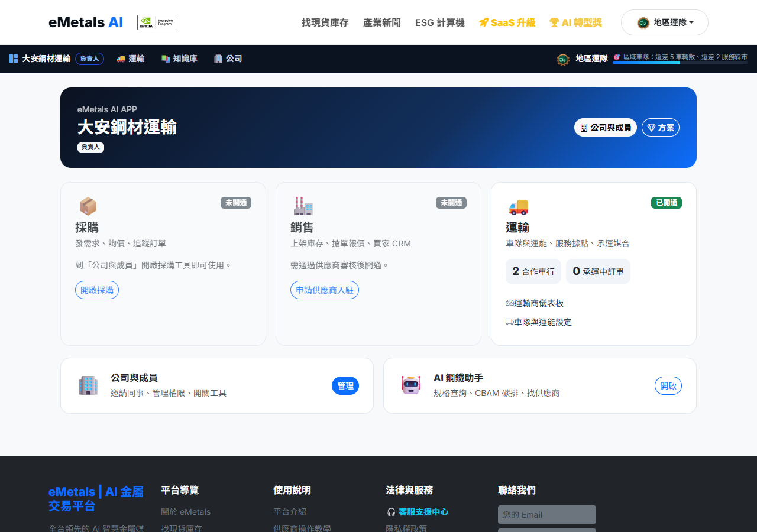Image resolution: width=757 pixels, height=532 pixels.
Task: Click the 銷售 factory icon
Action: 303,206
